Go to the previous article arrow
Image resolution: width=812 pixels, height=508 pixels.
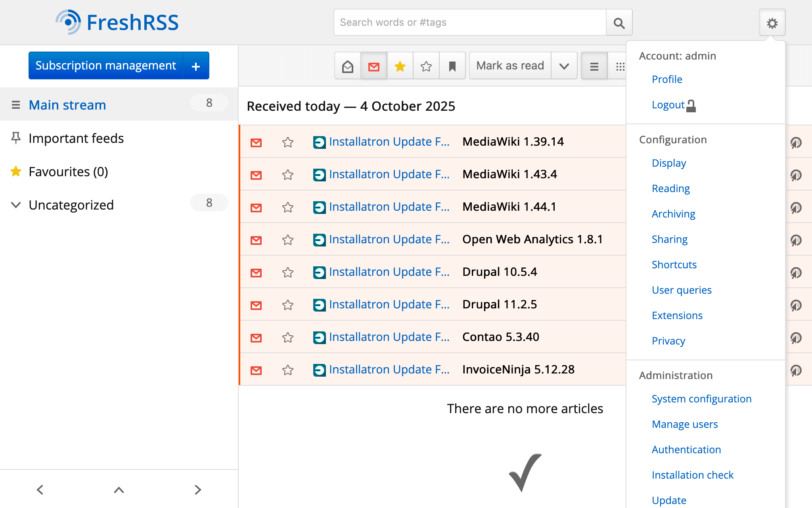40,489
